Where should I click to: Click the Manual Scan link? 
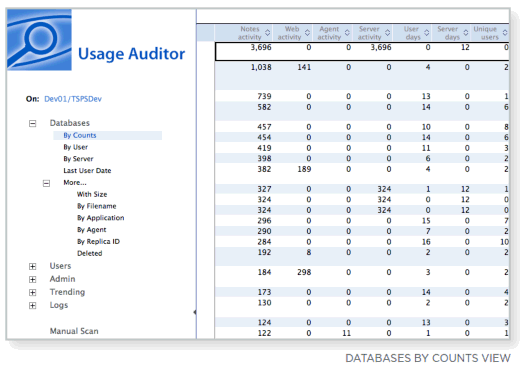pyautogui.click(x=74, y=331)
